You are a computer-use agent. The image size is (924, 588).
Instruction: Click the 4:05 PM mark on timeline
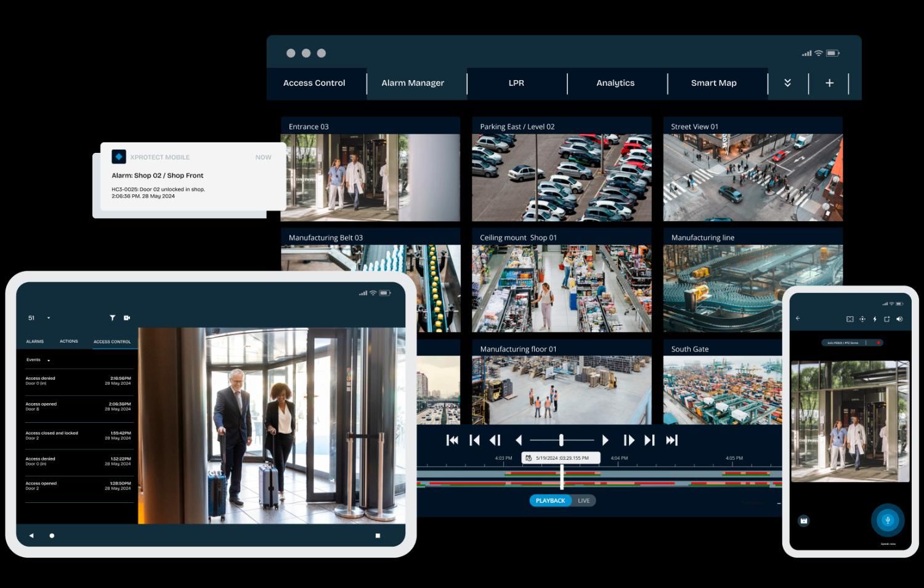pyautogui.click(x=734, y=458)
